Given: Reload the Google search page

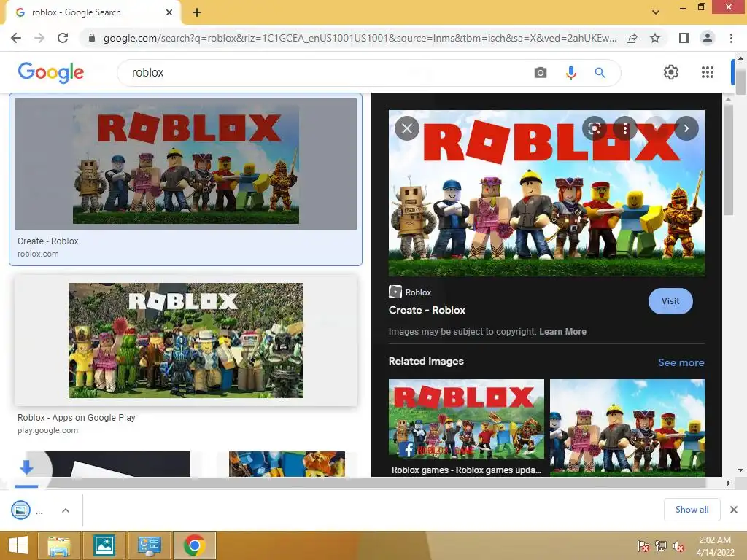Looking at the screenshot, I should point(63,38).
